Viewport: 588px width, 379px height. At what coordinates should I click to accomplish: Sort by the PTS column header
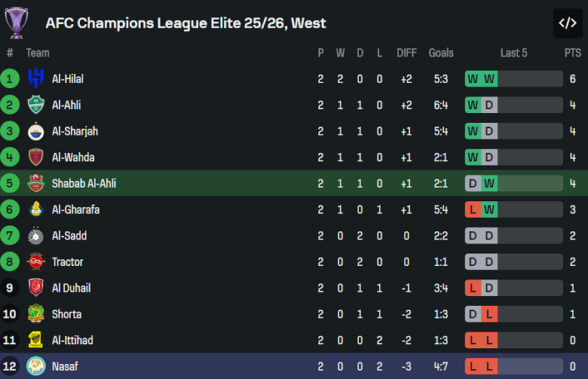[x=573, y=53]
